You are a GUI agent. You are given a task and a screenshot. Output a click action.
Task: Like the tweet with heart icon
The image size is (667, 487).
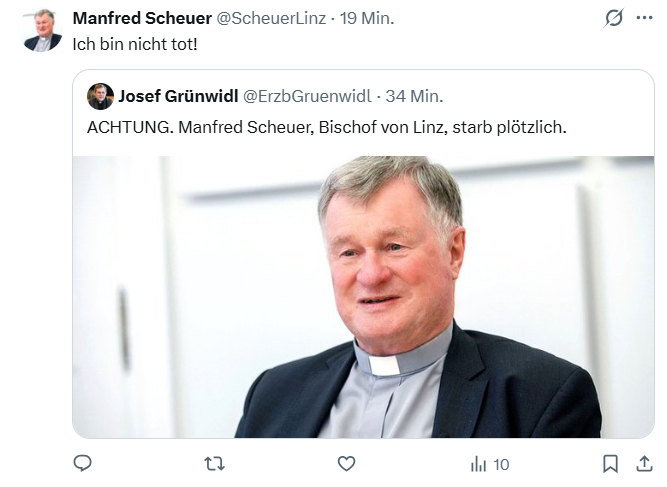click(346, 464)
